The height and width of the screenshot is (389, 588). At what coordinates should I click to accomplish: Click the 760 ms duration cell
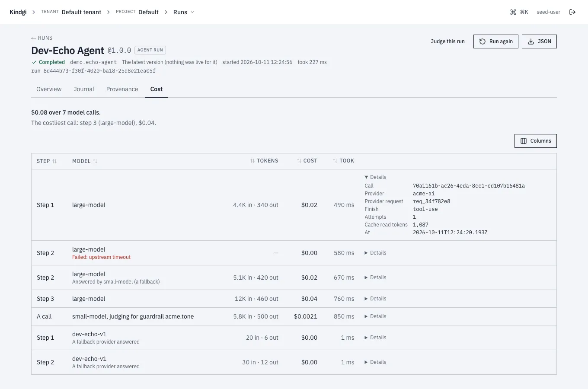tap(344, 299)
